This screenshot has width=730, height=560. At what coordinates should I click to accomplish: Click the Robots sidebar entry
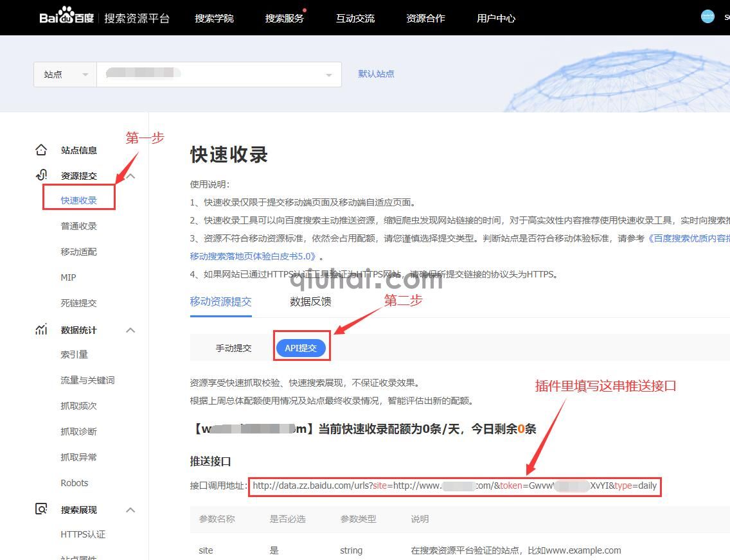tap(75, 482)
